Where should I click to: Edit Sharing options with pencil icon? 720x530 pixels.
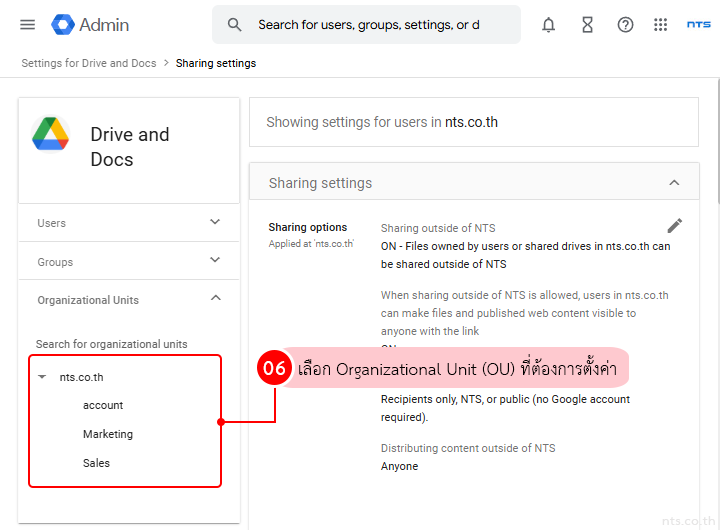pyautogui.click(x=675, y=226)
